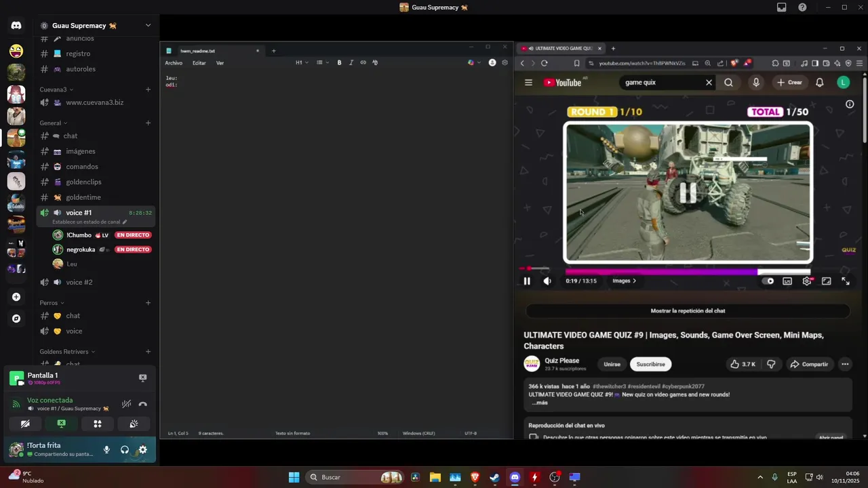Start YouTube voice search microphone
This screenshot has height=488, width=868.
click(756, 83)
